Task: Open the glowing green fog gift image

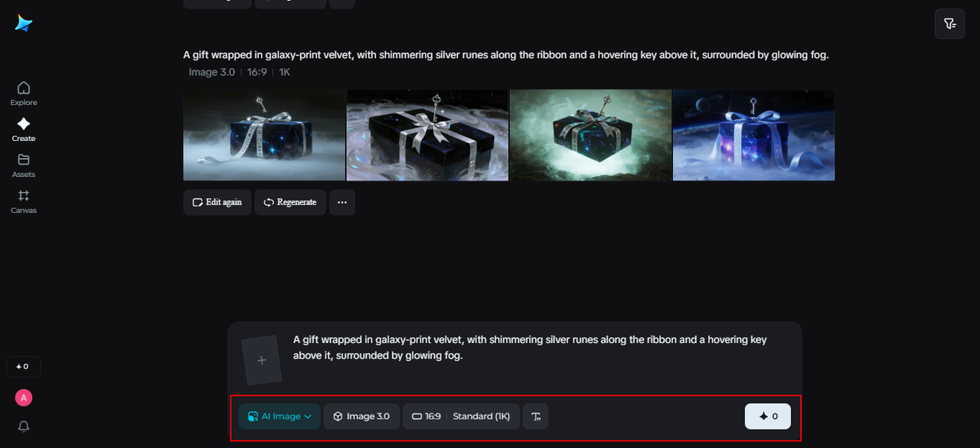Action: 590,135
